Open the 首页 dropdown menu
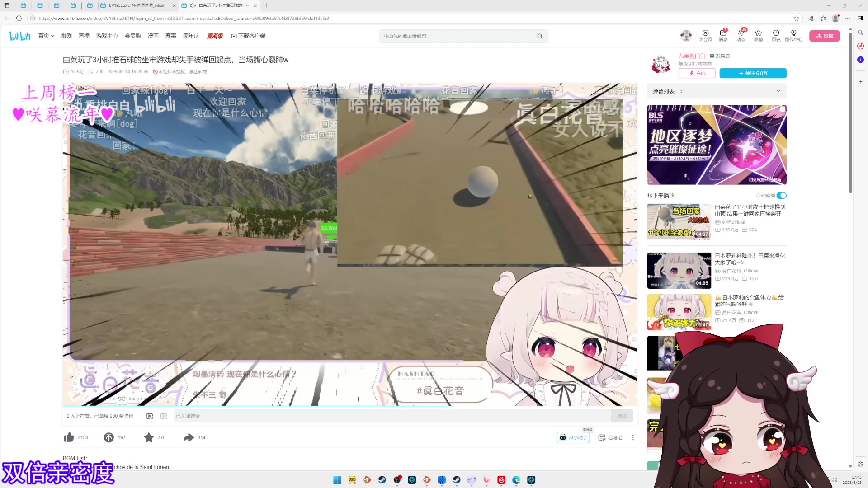Screen dimensions: 868x488 pyautogui.click(x=46, y=36)
